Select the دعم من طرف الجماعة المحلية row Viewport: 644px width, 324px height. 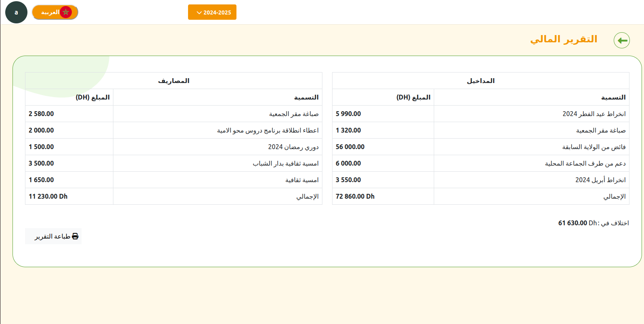481,163
